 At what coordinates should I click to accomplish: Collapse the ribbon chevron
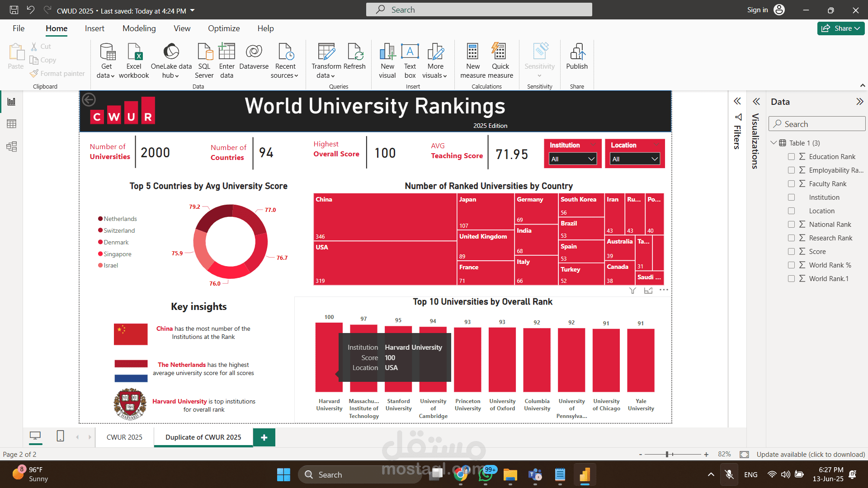click(862, 85)
